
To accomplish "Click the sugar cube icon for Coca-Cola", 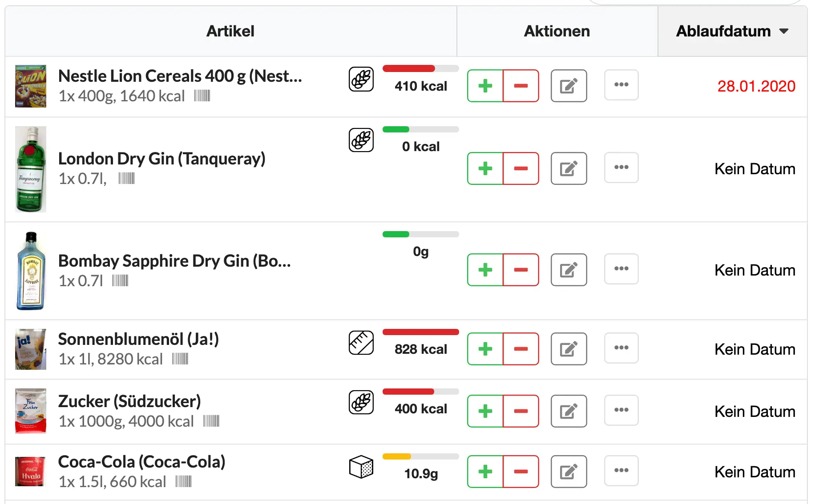I will (361, 467).
